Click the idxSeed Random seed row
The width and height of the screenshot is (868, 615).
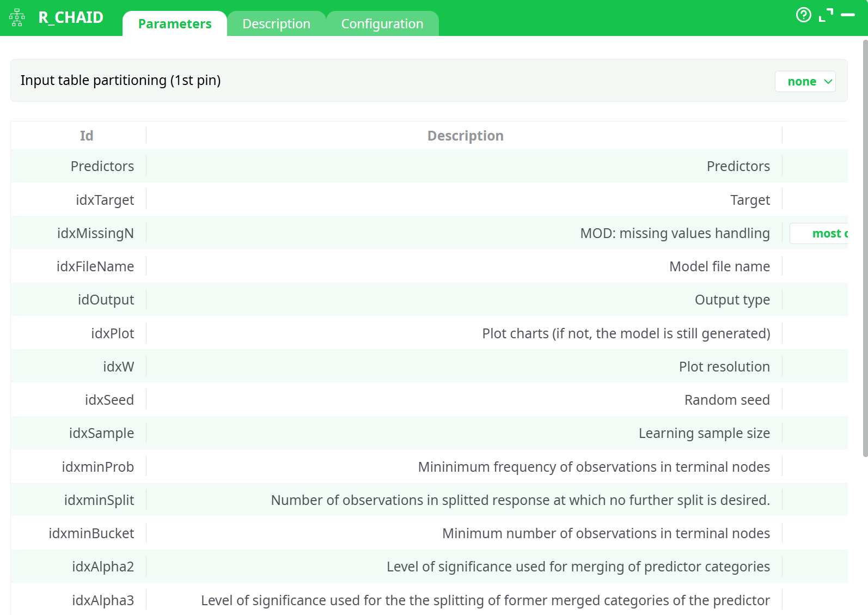tap(109, 400)
